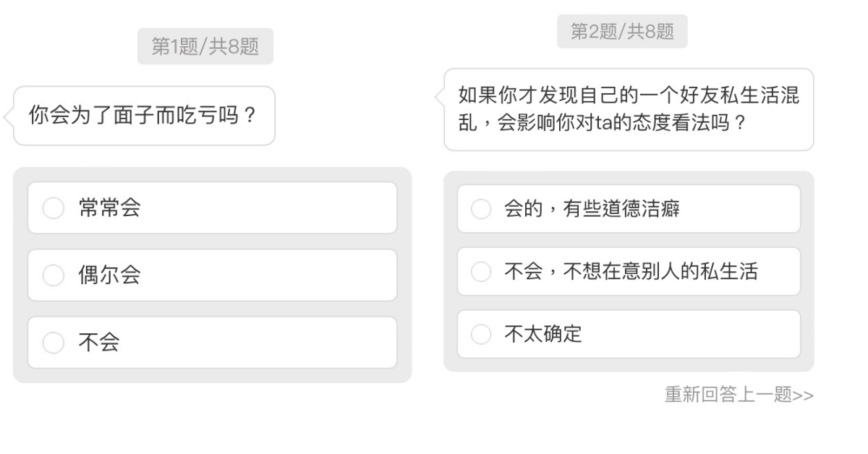Screen dimensions: 868x454
Task: Click the 第2题/共8题 progress label
Action: [x=622, y=32]
